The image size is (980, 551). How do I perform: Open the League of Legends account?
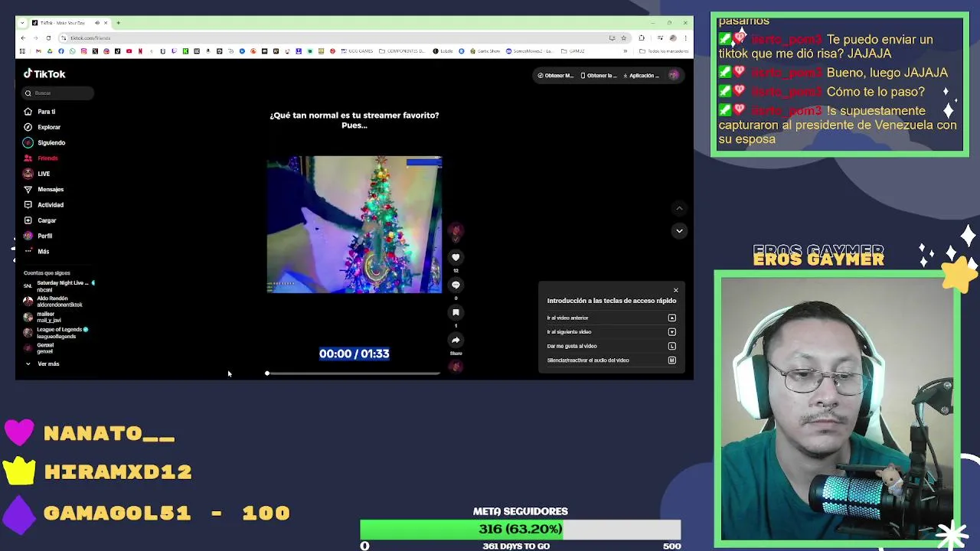pyautogui.click(x=56, y=333)
